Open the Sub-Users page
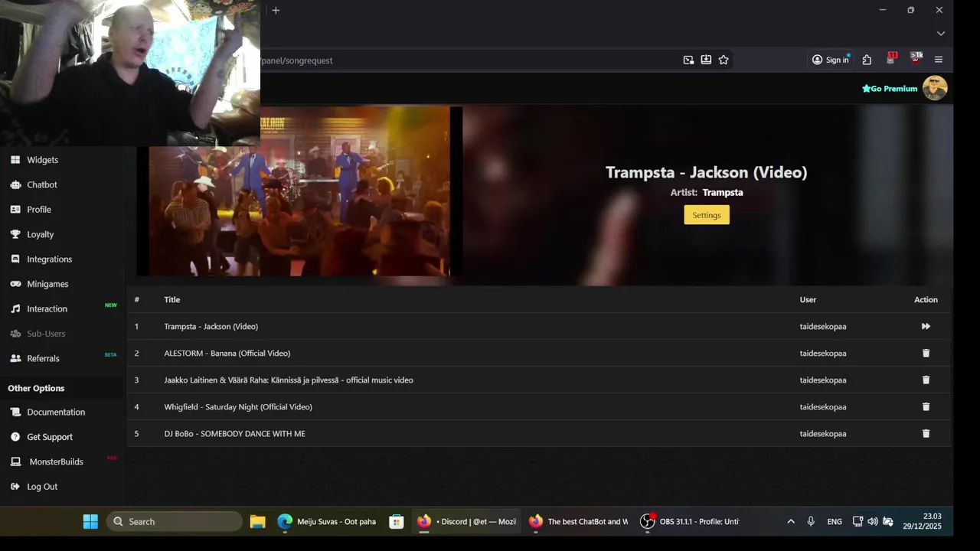 pos(46,334)
